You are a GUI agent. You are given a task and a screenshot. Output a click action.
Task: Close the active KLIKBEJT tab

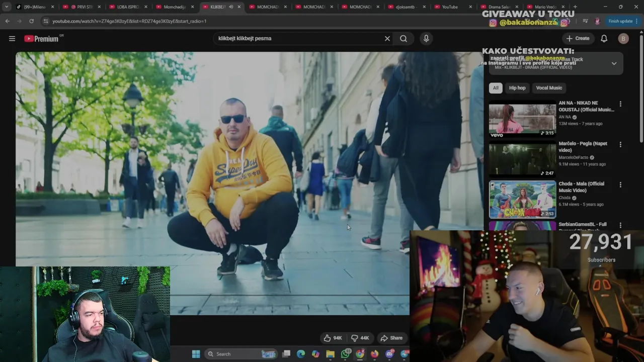tap(239, 7)
